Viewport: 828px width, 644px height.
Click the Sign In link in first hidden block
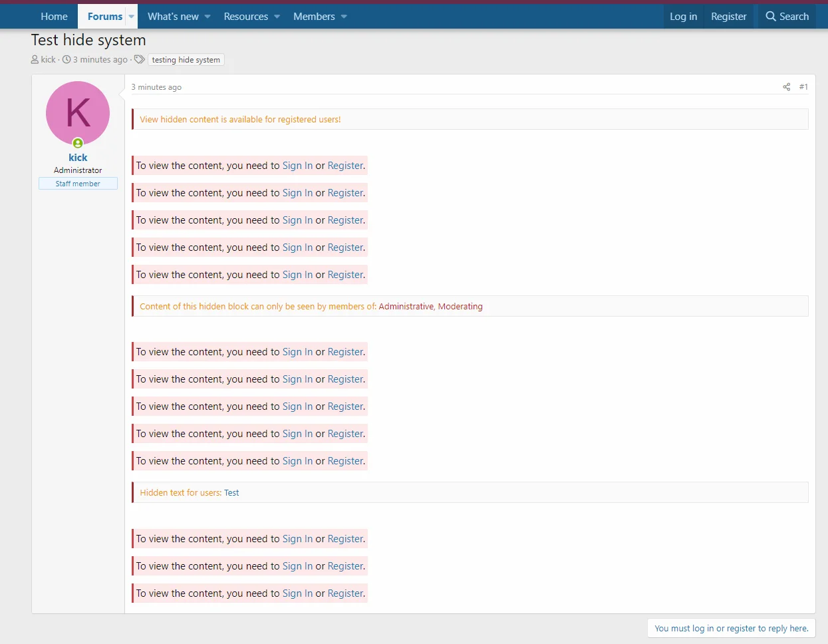[x=297, y=165]
